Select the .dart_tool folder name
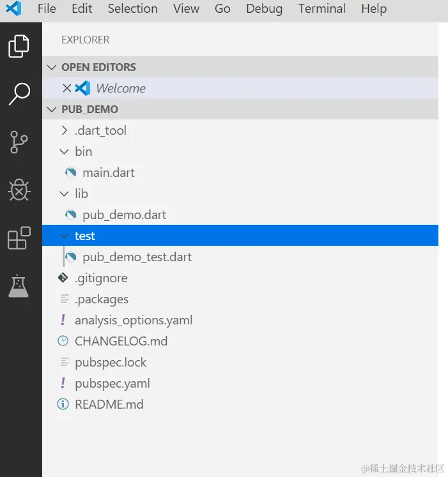448x477 pixels. [100, 130]
